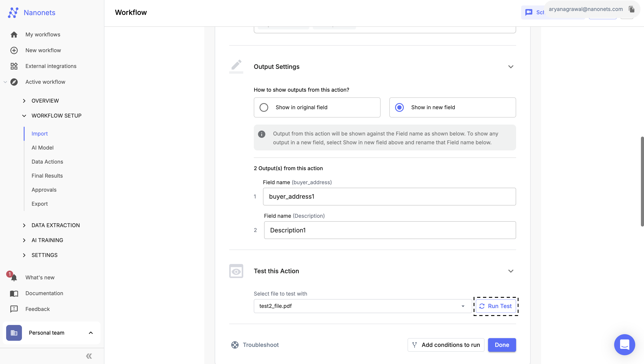Screen dimensions: 644x364
Task: Open the Documentation link
Action: click(44, 293)
